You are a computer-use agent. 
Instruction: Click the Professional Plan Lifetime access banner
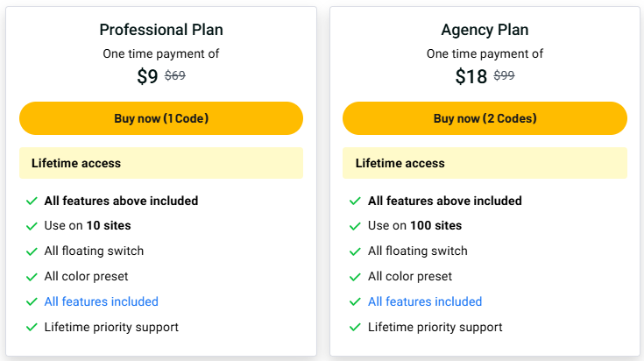click(161, 163)
